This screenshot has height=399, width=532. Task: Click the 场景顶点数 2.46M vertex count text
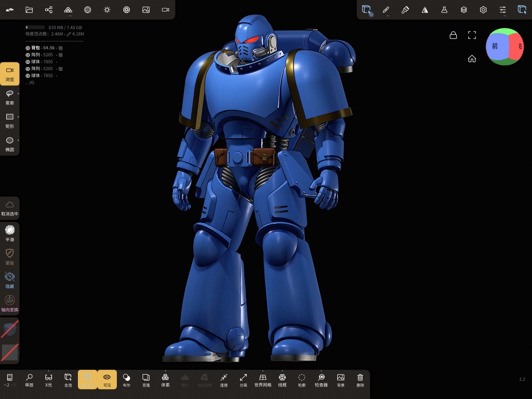[45, 34]
